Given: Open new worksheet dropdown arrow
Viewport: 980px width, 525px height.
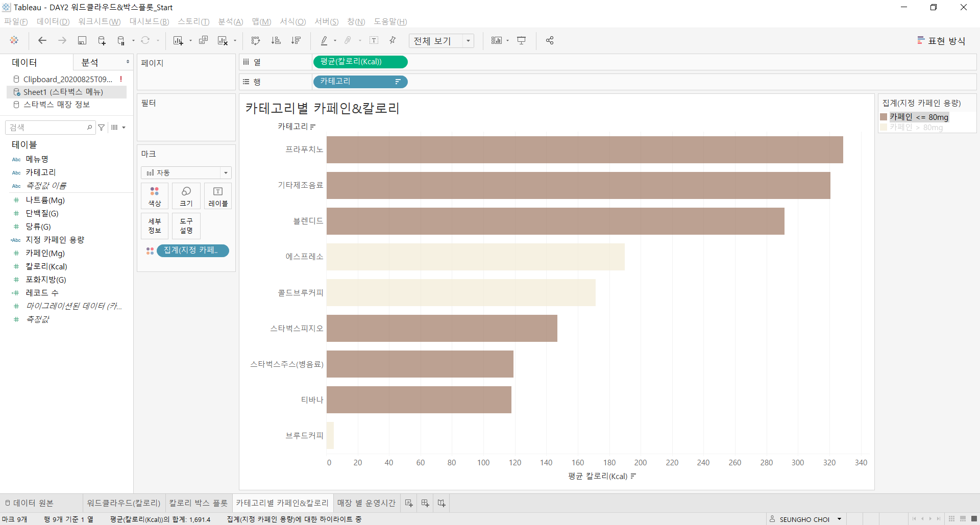Looking at the screenshot, I should pyautogui.click(x=190, y=41).
